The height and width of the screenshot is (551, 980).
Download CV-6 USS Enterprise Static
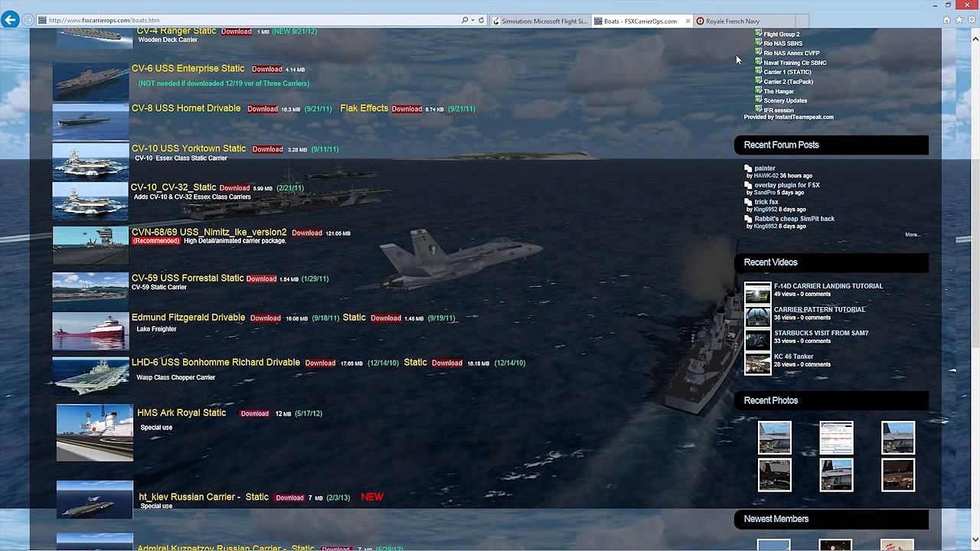(267, 70)
